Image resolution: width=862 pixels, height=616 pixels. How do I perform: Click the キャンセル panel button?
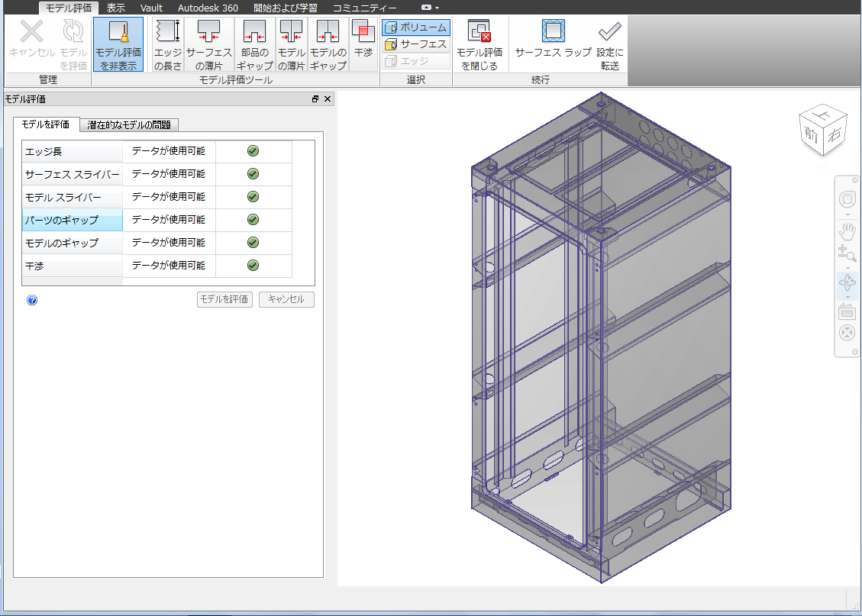[286, 299]
